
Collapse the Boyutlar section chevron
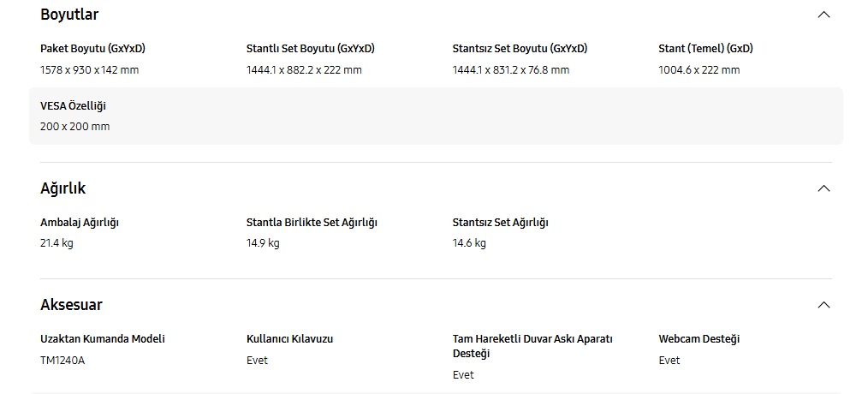[x=823, y=15]
